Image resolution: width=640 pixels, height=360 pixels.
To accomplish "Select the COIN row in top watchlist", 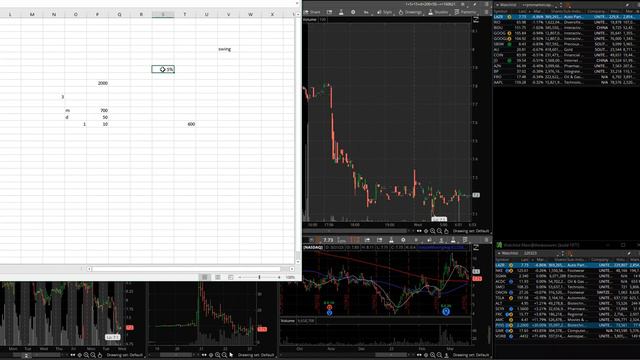I will 567,55.
